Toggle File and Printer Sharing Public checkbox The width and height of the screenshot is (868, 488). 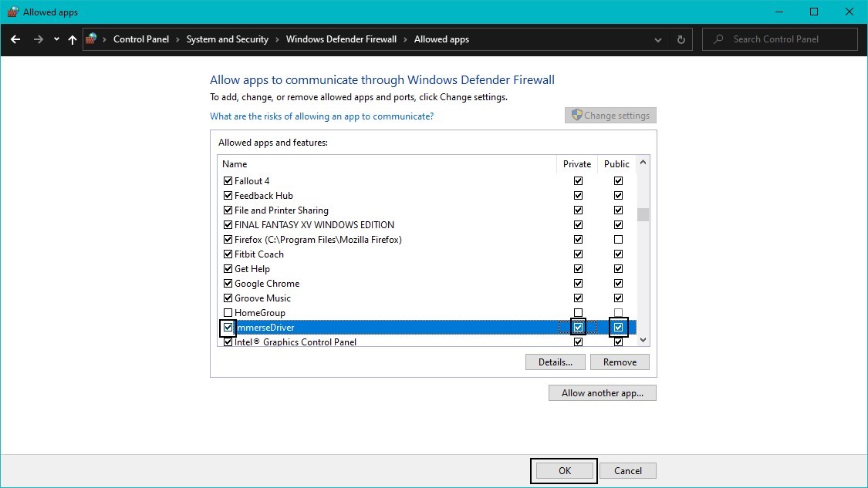[x=618, y=210]
